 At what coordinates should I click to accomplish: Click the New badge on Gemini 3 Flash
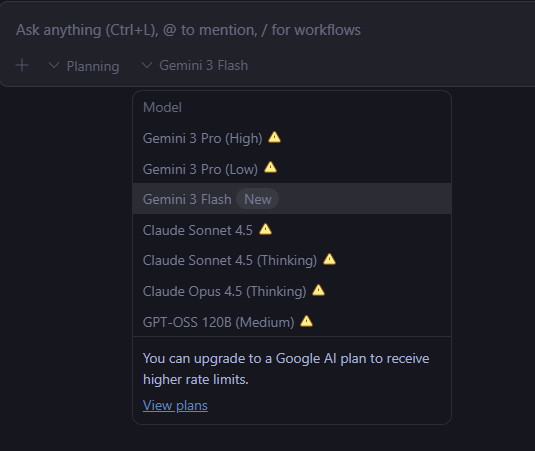pyautogui.click(x=258, y=199)
